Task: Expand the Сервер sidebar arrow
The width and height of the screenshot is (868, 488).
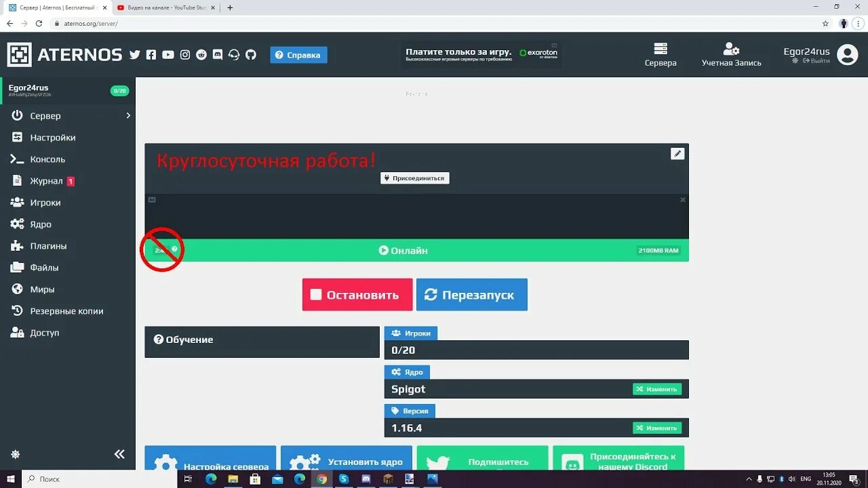Action: pos(128,116)
